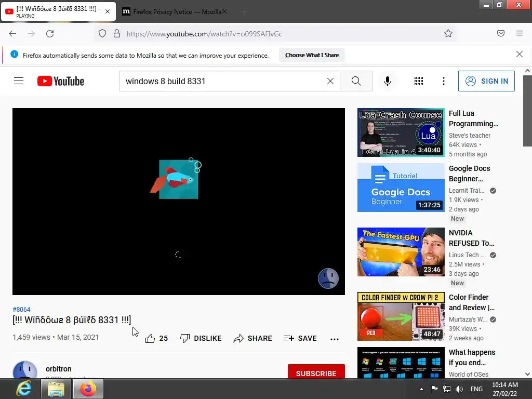Open the Pocket save icon

point(500,33)
